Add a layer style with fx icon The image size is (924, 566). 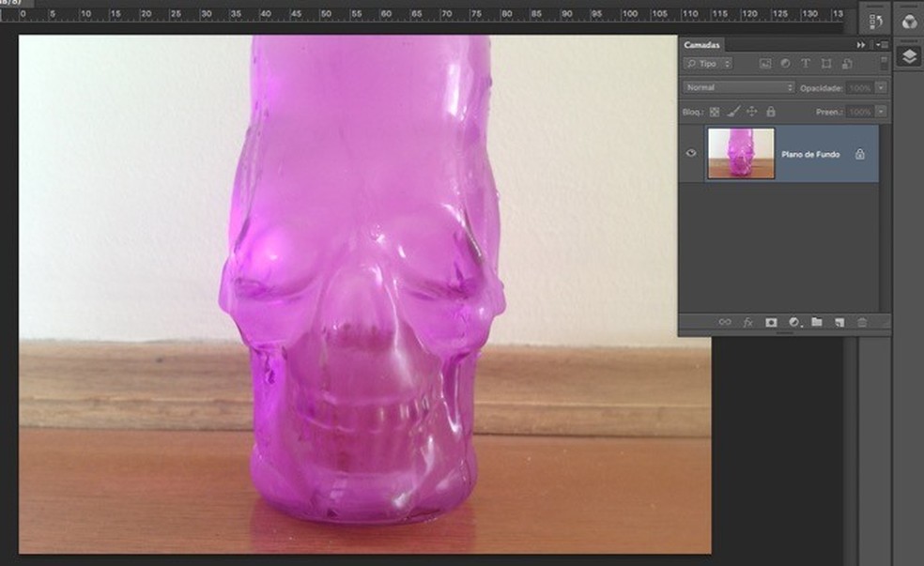tap(747, 322)
